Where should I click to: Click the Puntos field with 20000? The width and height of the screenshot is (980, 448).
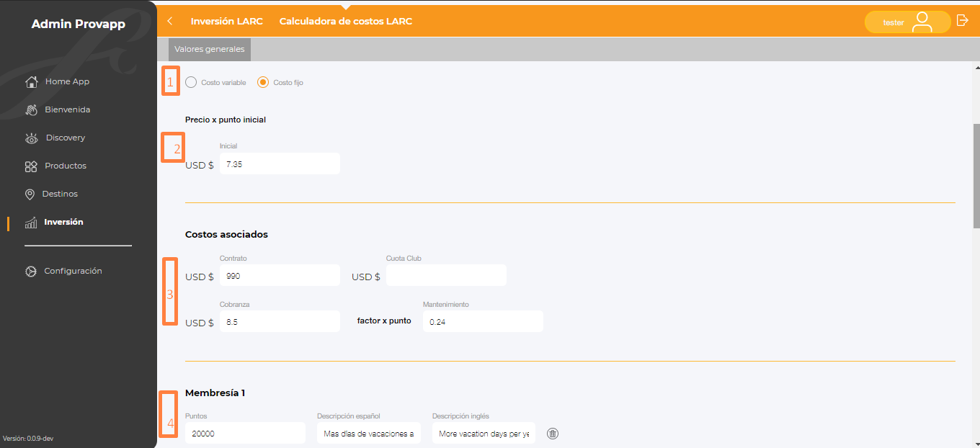pos(246,433)
